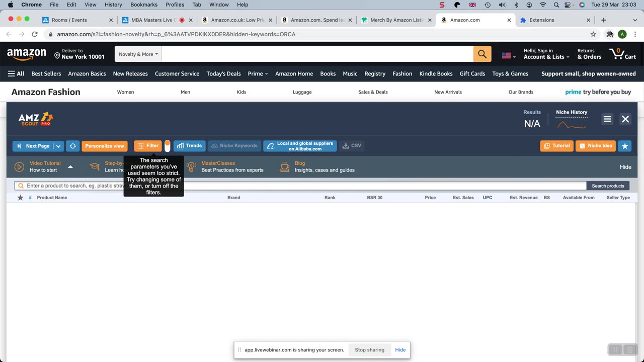Viewport: 644px width, 362px height.
Task: Open Niche Keywords tool
Action: point(234,146)
